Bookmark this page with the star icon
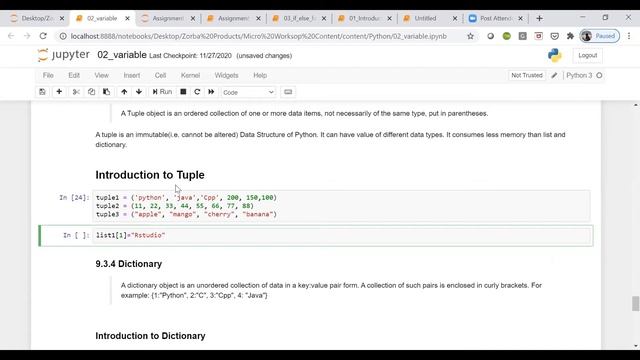This screenshot has height=360, width=640. [471, 36]
